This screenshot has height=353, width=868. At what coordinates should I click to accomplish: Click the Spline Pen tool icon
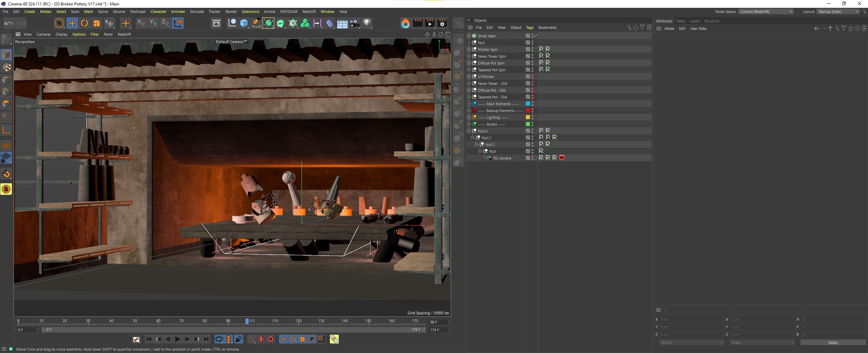(256, 23)
